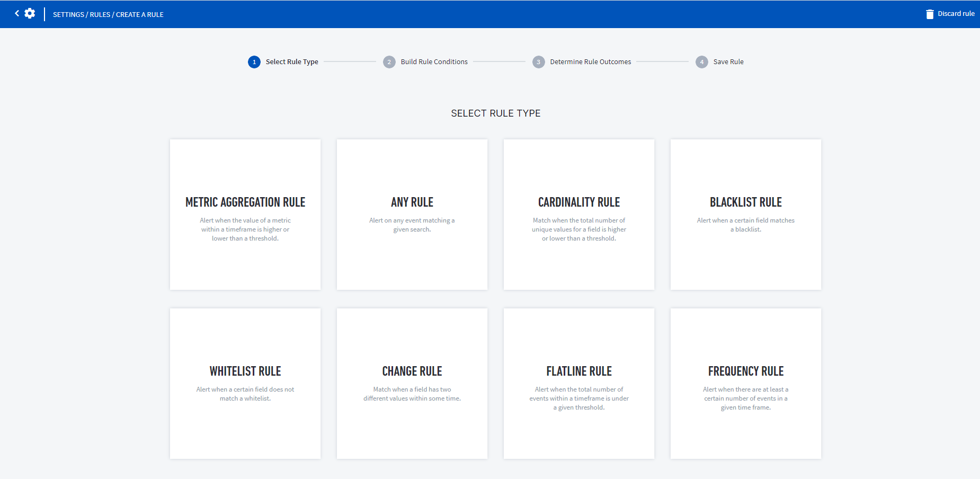Viewport: 980px width, 479px height.
Task: Click the back chevron arrow icon
Action: (17, 13)
